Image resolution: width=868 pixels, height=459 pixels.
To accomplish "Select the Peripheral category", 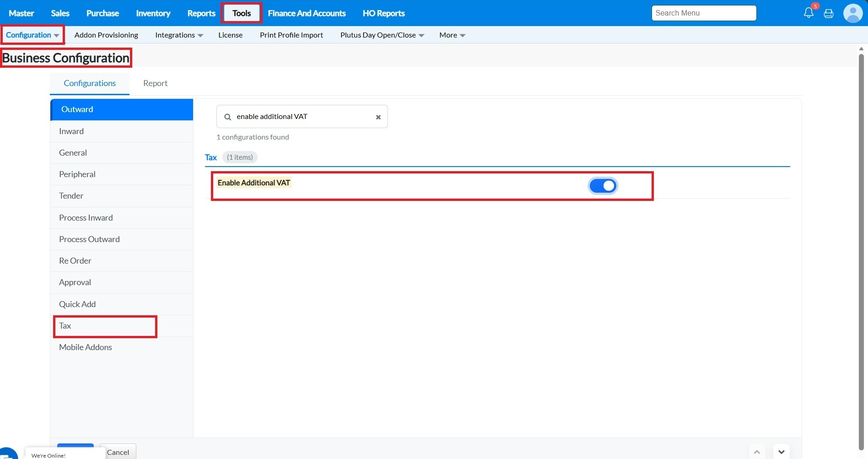I will click(x=122, y=174).
